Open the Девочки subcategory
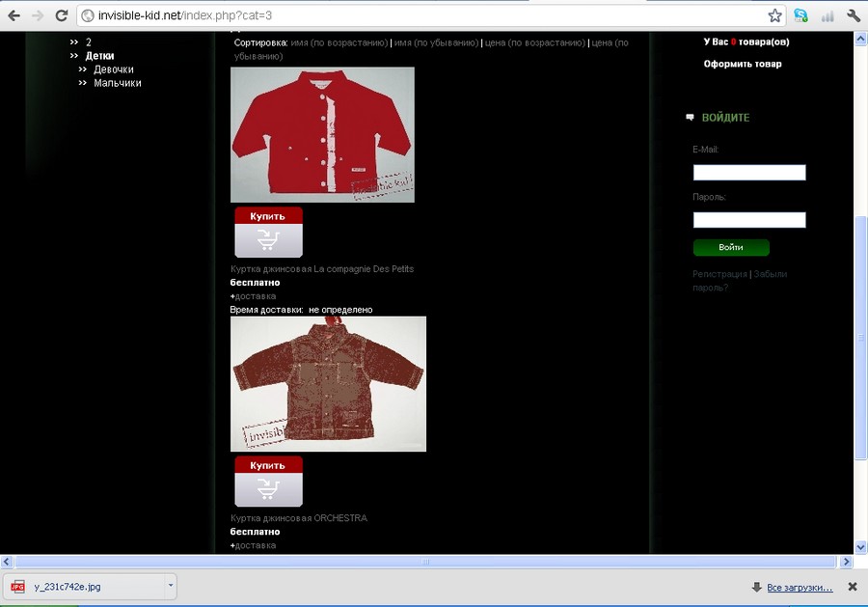The width and height of the screenshot is (868, 607). [114, 69]
